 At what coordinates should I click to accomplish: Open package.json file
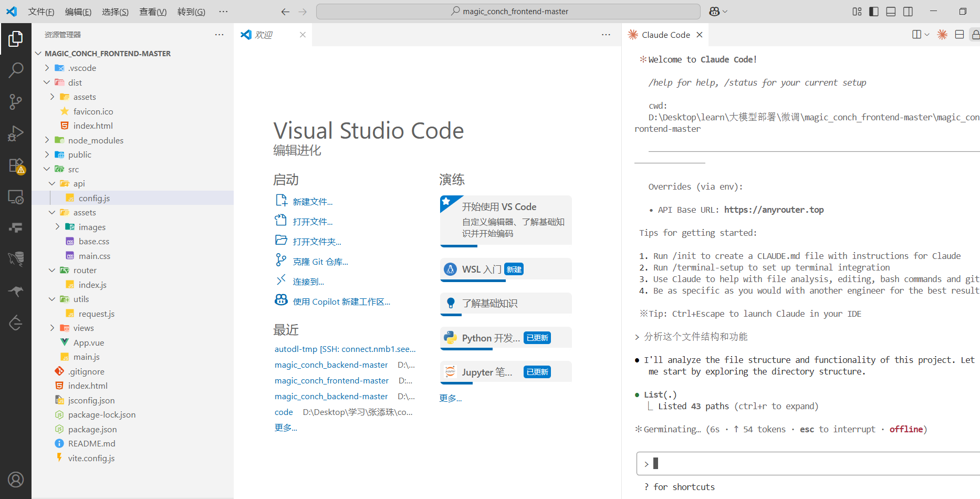coord(92,429)
